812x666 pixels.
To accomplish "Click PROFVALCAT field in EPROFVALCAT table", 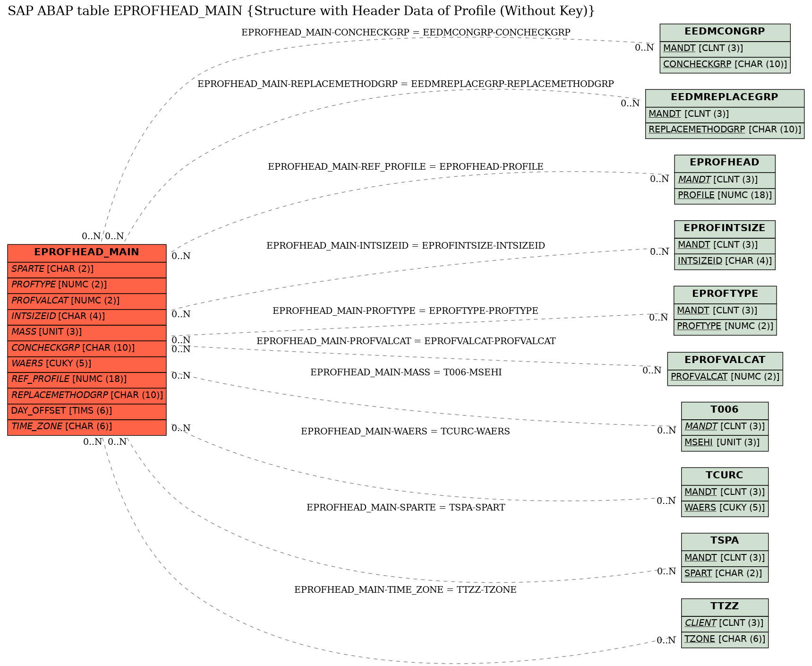I will [725, 377].
